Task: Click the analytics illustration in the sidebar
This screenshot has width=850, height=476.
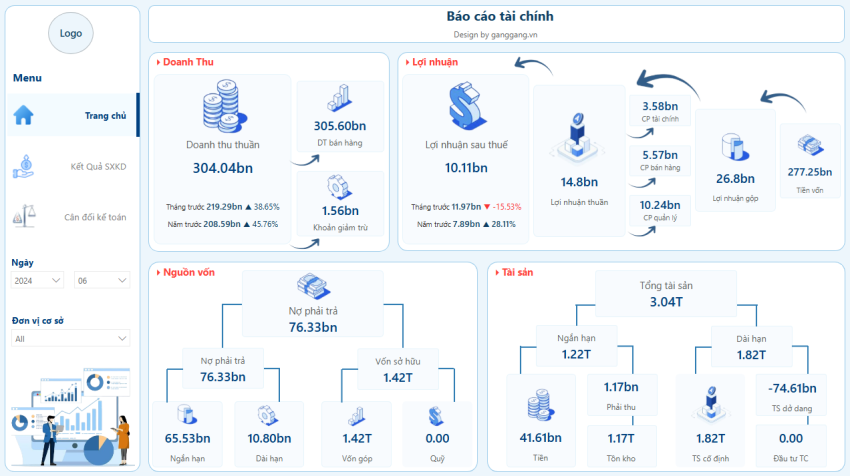Action: [x=71, y=416]
